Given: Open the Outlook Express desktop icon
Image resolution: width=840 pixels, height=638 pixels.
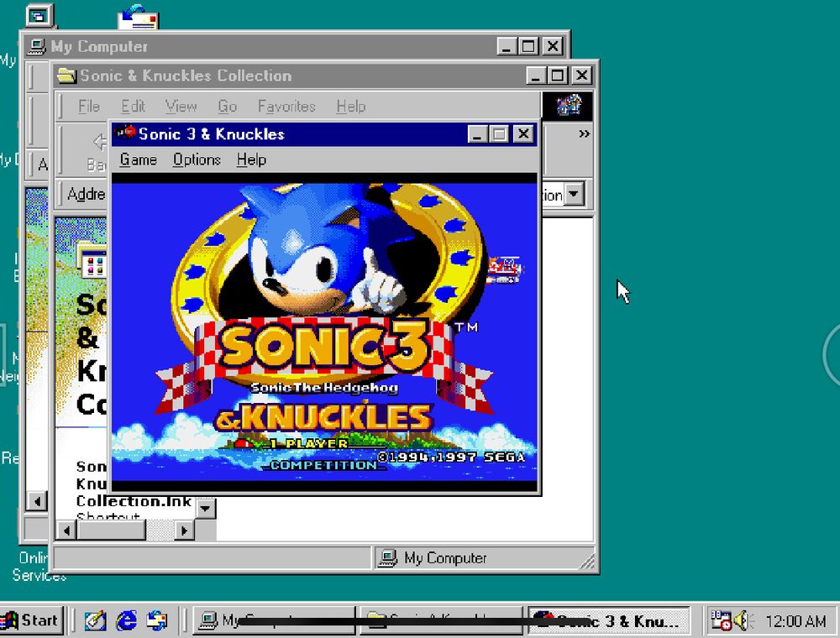Looking at the screenshot, I should (x=139, y=17).
